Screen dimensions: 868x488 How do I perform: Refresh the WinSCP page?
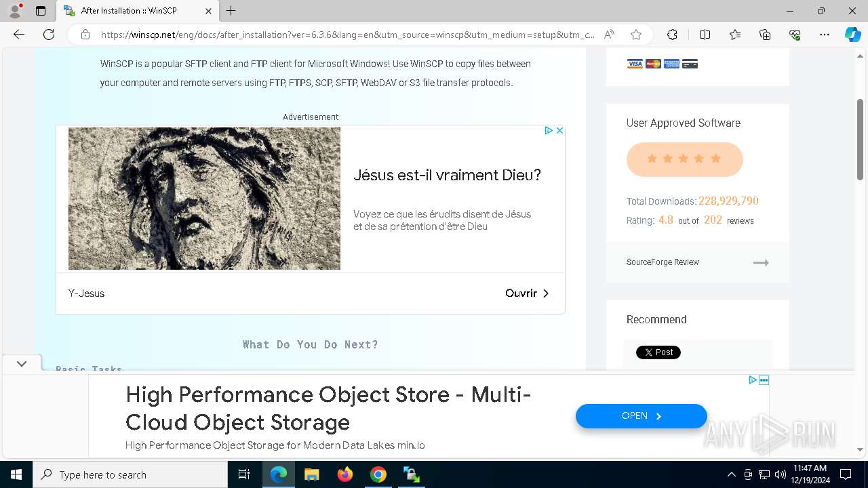(x=49, y=35)
